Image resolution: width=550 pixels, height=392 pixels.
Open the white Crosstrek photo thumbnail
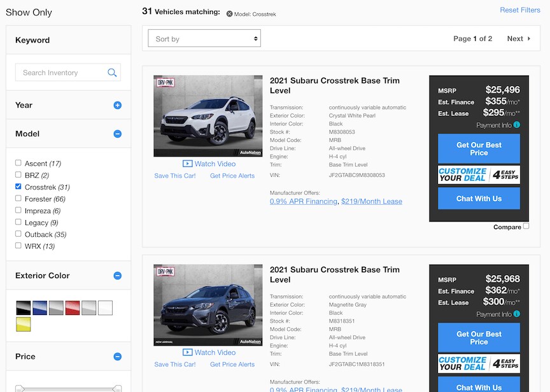point(208,116)
